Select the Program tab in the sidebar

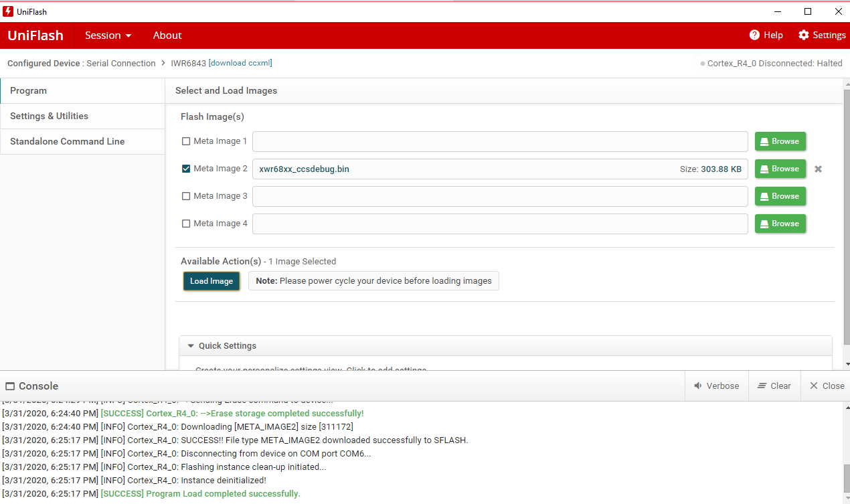click(x=82, y=90)
